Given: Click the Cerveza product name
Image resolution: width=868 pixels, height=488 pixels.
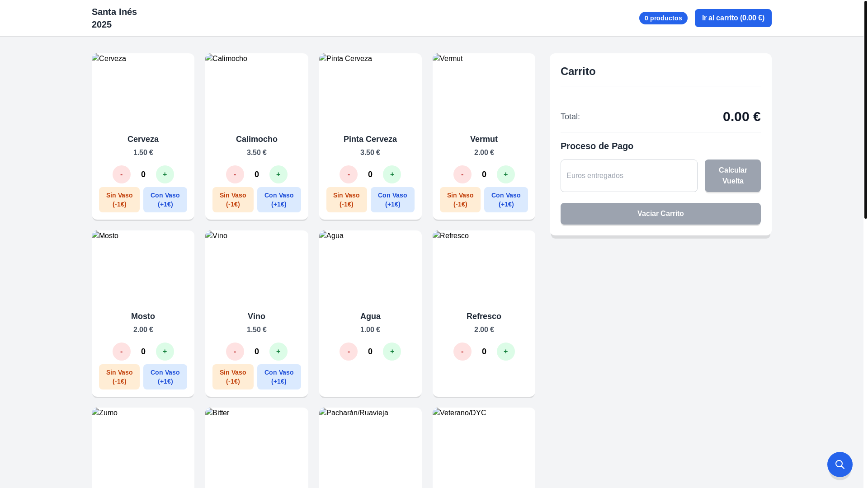Looking at the screenshot, I should coord(143,139).
